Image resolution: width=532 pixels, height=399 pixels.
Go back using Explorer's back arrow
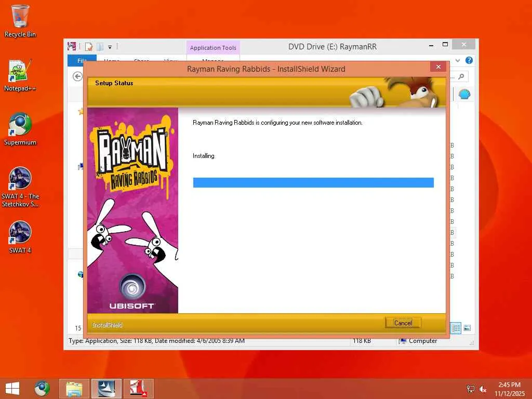[x=78, y=77]
